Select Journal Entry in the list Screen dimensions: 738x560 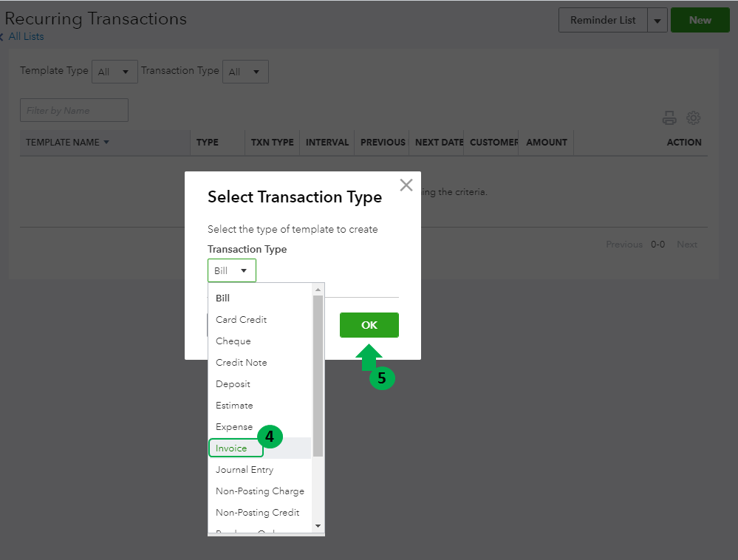click(245, 470)
